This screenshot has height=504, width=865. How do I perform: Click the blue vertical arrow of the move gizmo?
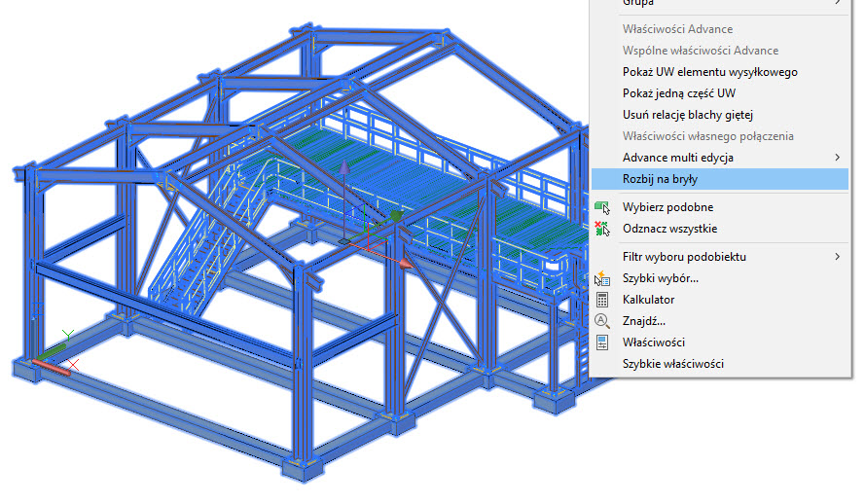pyautogui.click(x=342, y=175)
